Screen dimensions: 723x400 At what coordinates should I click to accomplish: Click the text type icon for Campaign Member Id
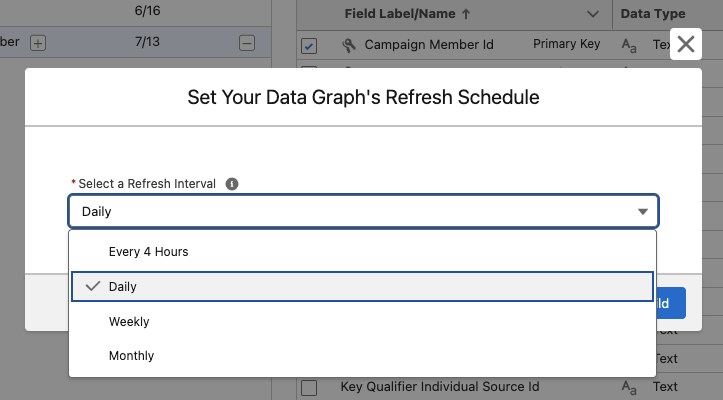pos(629,45)
